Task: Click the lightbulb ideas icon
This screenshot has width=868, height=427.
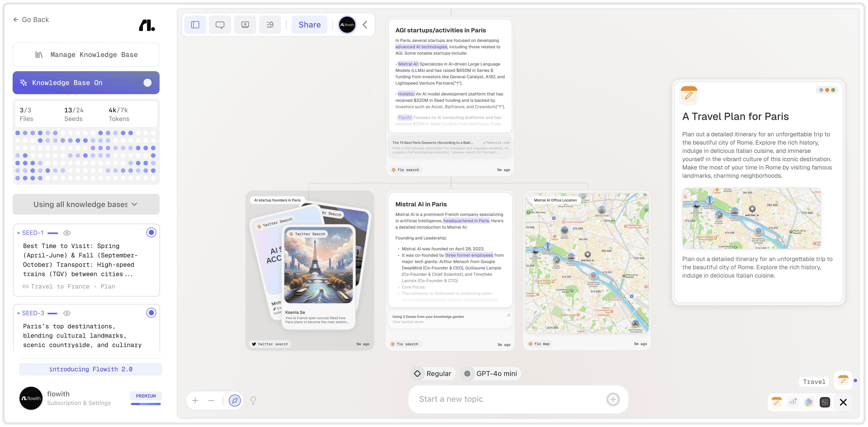Action: click(x=253, y=400)
